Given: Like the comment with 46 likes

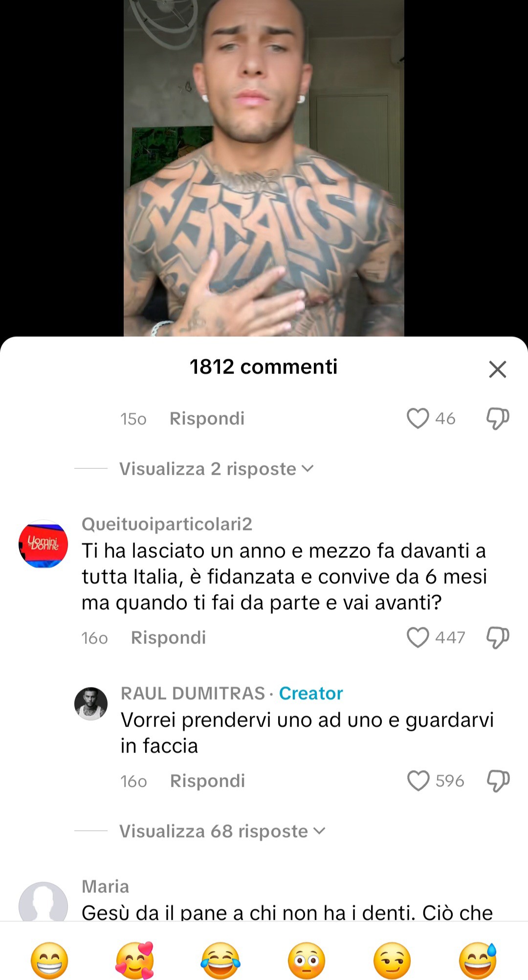Looking at the screenshot, I should (x=418, y=419).
